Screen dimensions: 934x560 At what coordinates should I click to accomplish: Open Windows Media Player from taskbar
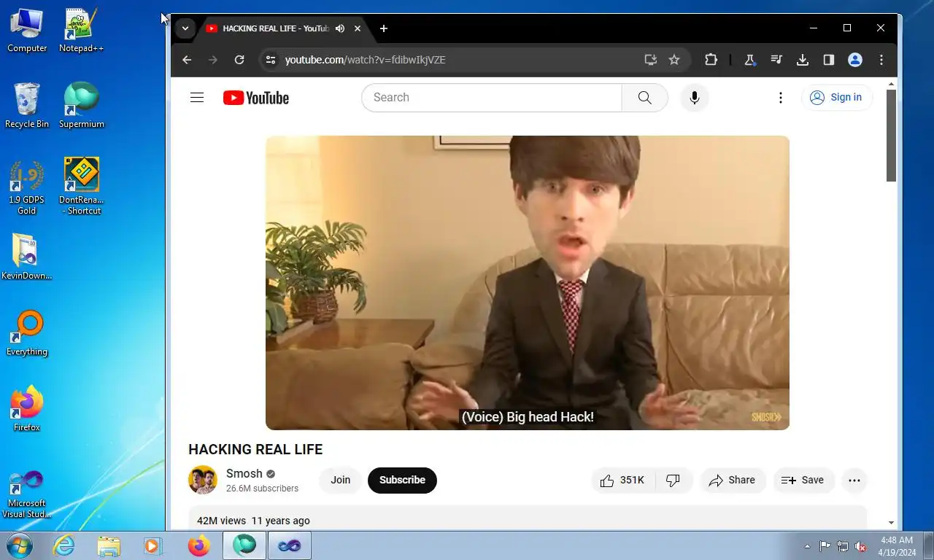153,545
